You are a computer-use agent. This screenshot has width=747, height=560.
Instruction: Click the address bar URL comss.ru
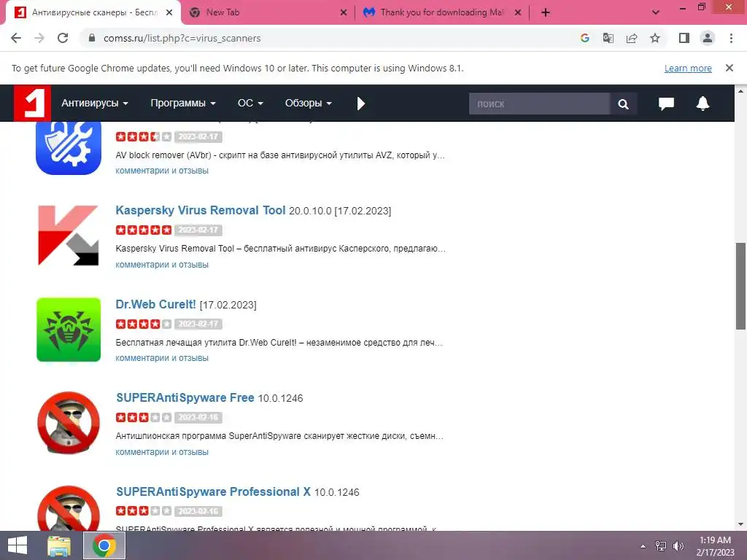point(182,38)
